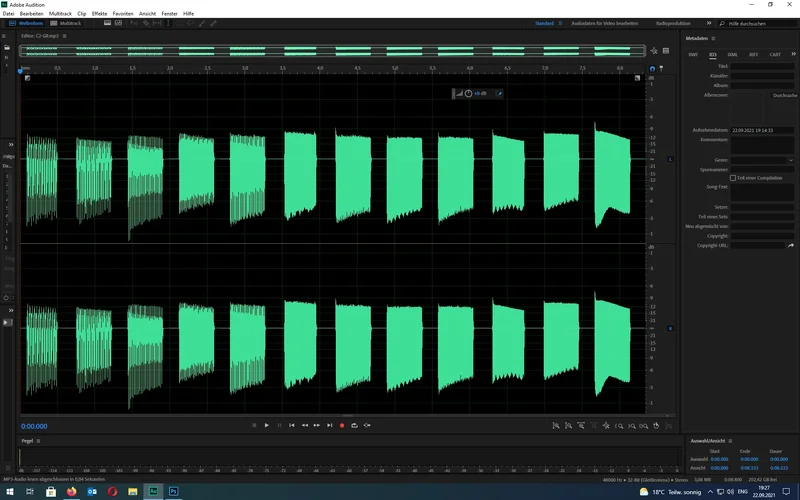Image resolution: width=800 pixels, height=500 pixels.
Task: Click the Titel input field
Action: coord(762,66)
